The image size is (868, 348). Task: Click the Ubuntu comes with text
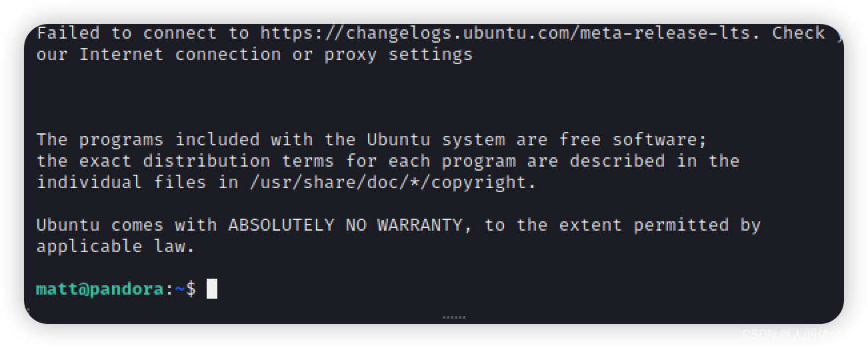click(127, 225)
